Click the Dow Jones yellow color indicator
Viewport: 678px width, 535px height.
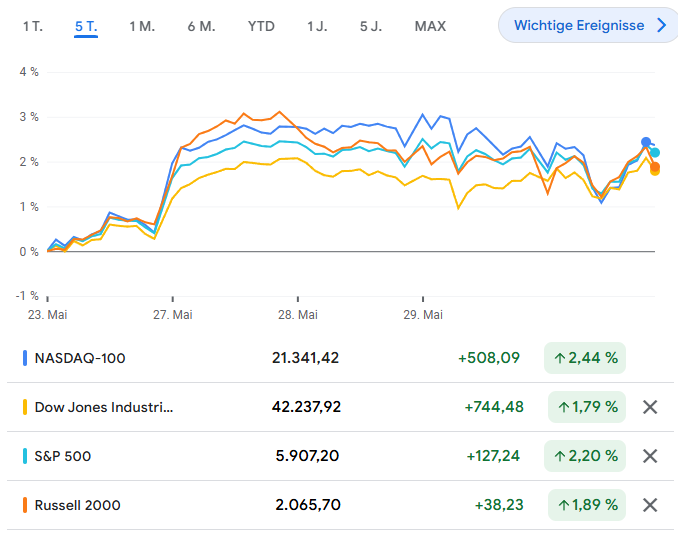[24, 407]
